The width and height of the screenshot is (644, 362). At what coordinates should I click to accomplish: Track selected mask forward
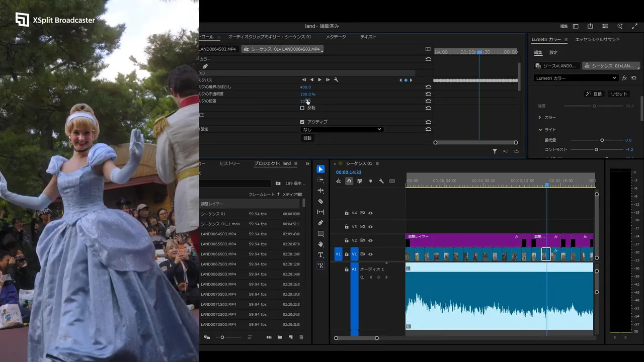(x=319, y=80)
